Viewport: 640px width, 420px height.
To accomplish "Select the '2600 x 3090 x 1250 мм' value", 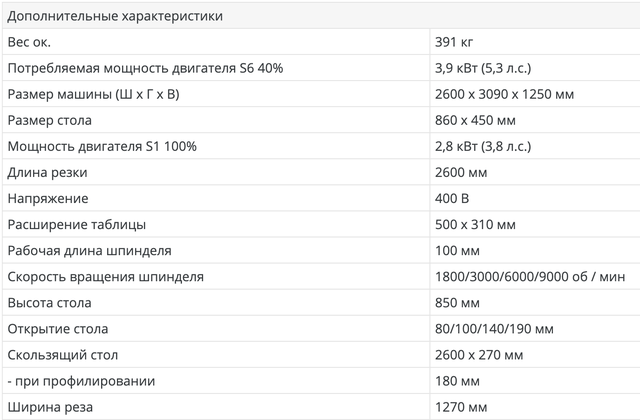I will tap(504, 94).
